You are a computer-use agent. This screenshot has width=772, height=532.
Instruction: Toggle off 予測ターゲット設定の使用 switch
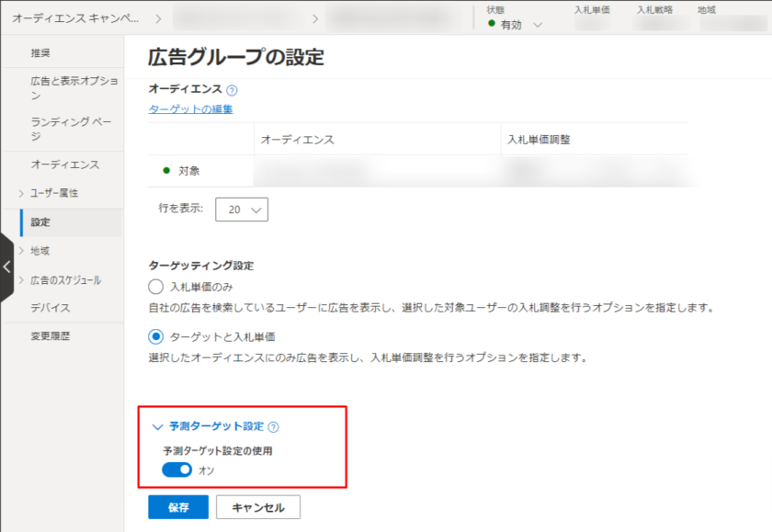177,470
